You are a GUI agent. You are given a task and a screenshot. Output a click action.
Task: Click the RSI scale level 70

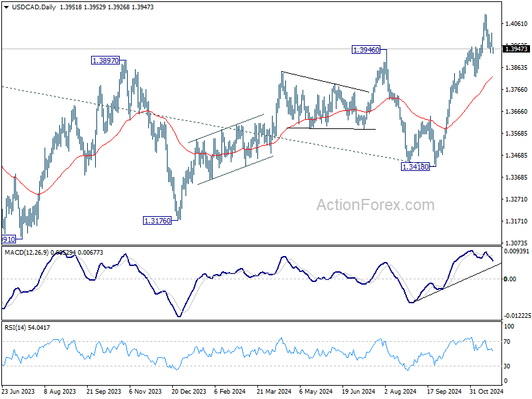(507, 342)
